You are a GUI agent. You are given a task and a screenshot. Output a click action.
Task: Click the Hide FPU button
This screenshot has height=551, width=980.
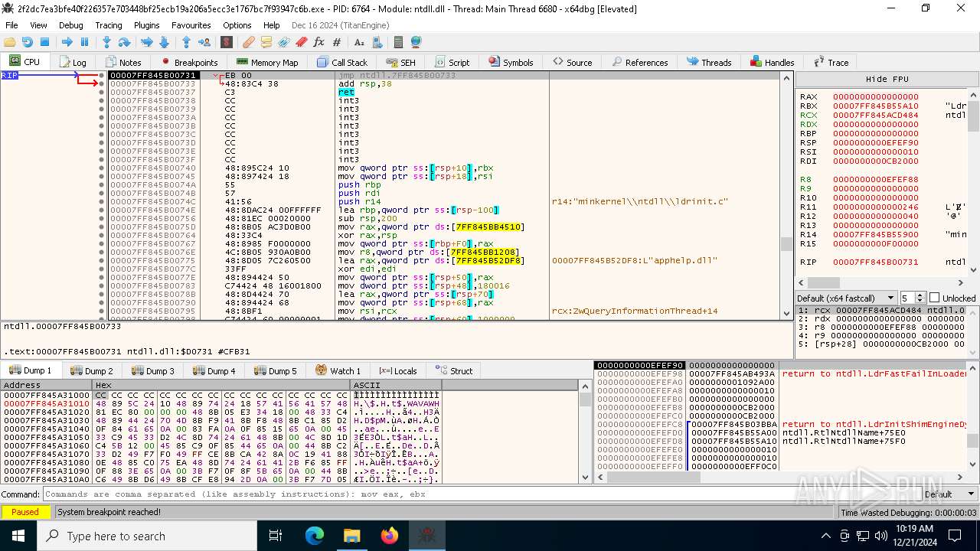click(x=887, y=79)
